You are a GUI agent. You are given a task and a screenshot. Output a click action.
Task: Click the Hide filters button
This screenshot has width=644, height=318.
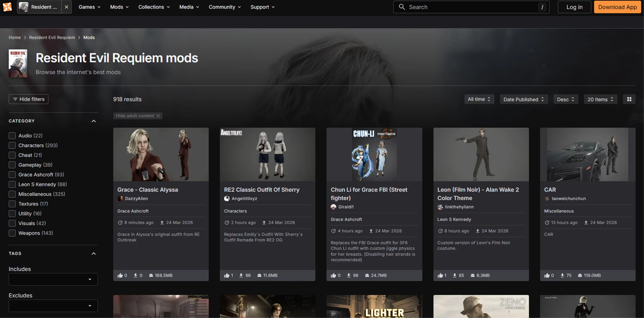[x=28, y=99]
